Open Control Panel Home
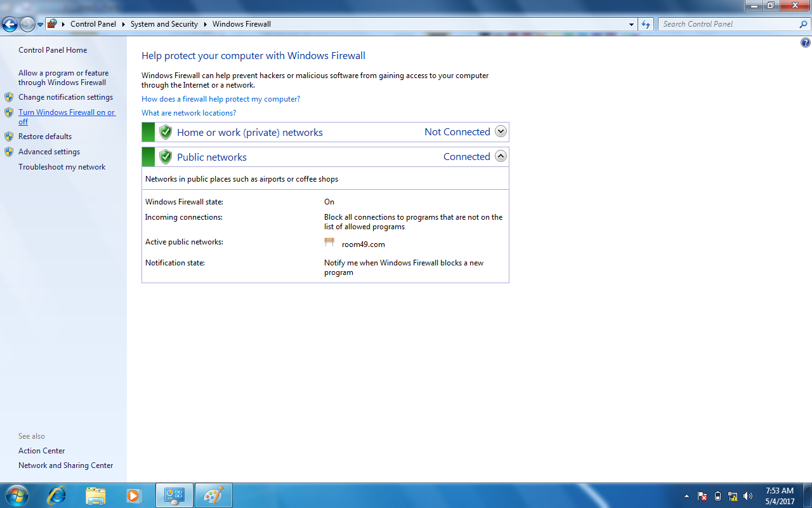Screen dimensions: 812x508 (x=53, y=50)
